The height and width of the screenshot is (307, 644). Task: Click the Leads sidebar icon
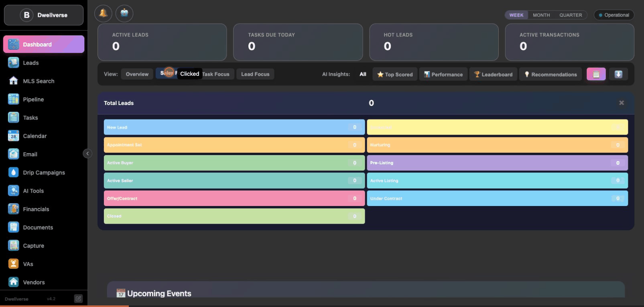click(x=14, y=63)
